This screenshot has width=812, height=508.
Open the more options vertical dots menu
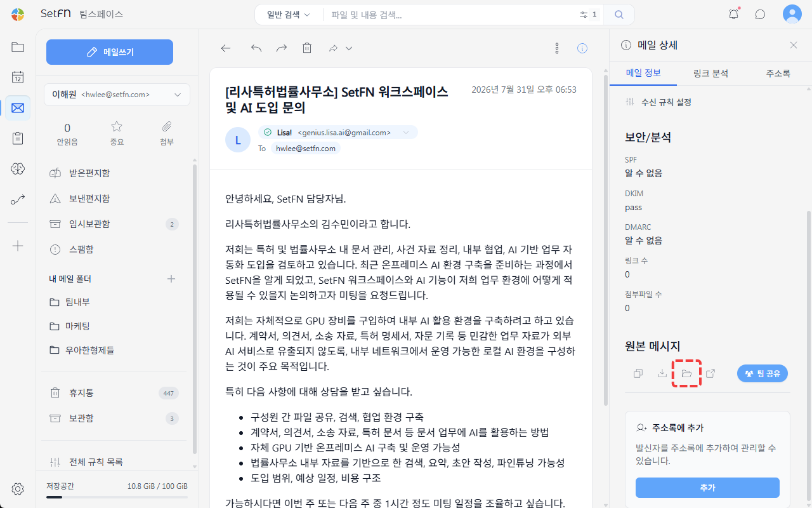557,48
